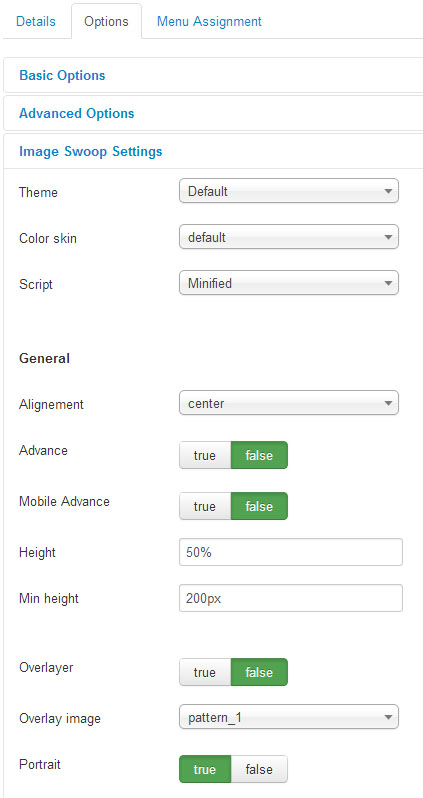
Task: Set Advance to true
Action: pos(205,455)
